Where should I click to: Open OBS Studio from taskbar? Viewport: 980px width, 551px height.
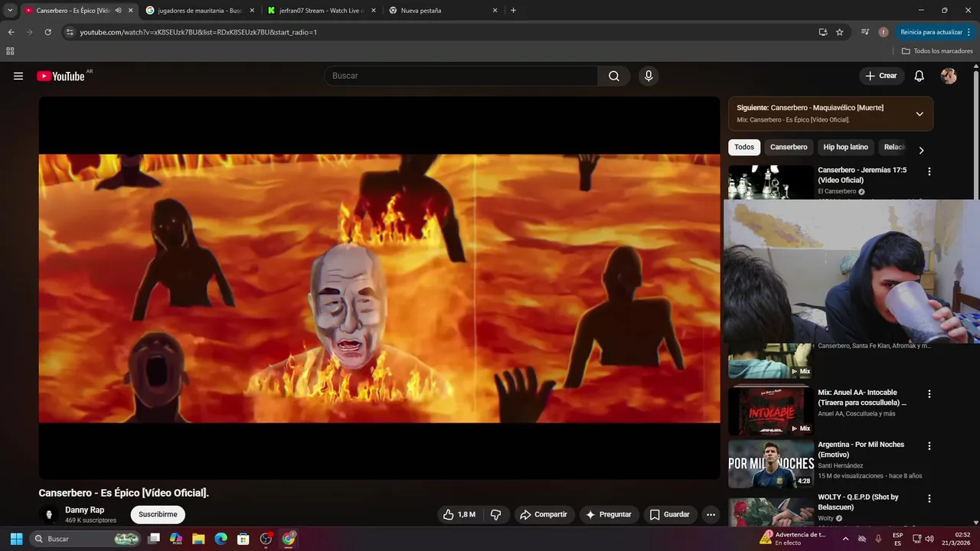pyautogui.click(x=266, y=539)
